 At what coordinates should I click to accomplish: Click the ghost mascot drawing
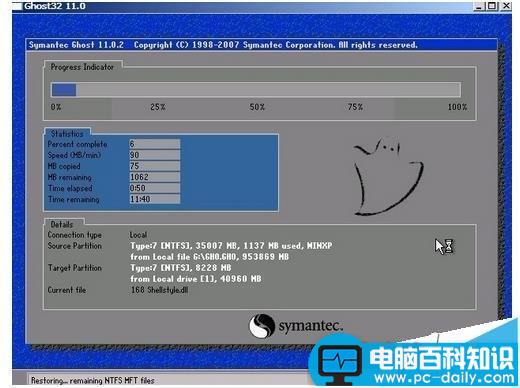pyautogui.click(x=388, y=177)
